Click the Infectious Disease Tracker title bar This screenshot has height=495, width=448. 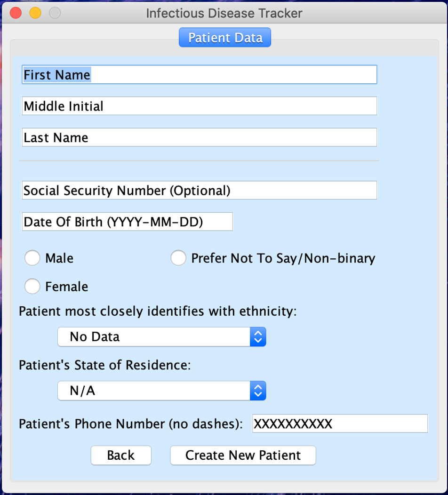(224, 13)
